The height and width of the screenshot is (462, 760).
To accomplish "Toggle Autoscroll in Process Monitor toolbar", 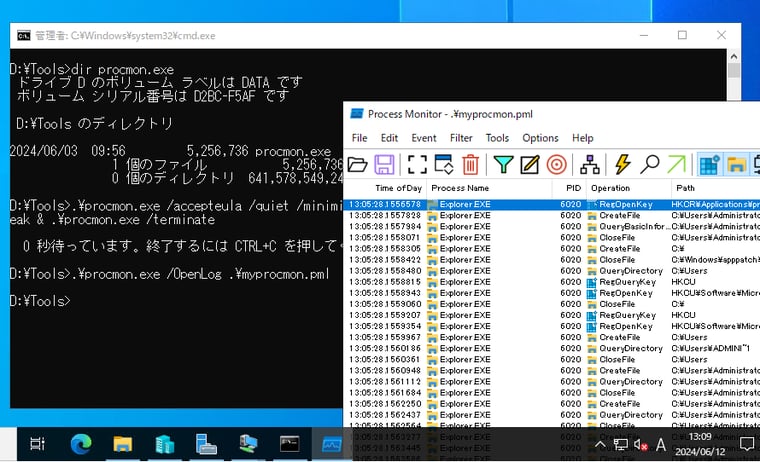I will (443, 165).
